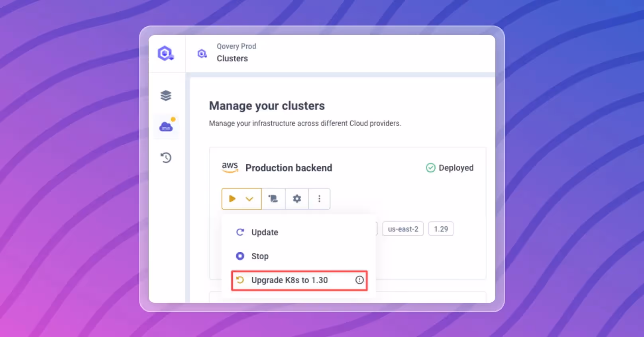Viewport: 644px width, 337px height.
Task: Open the environments layers icon in sidebar
Action: (x=166, y=96)
